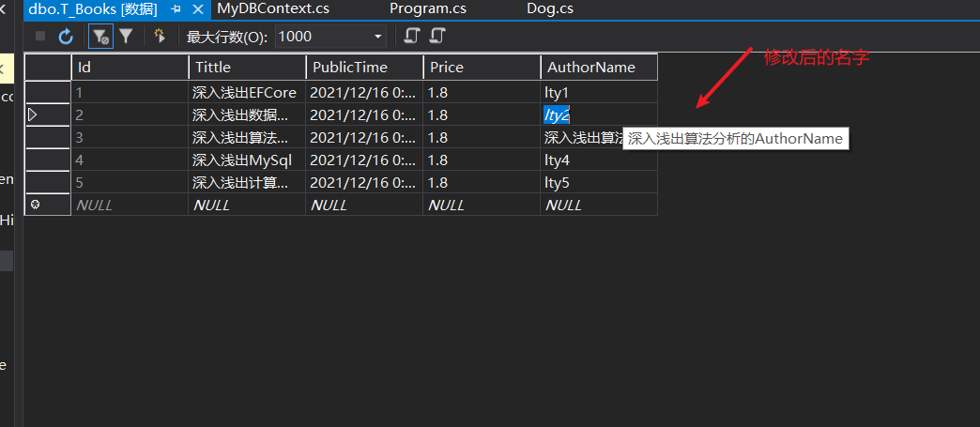Screen dimensions: 980x427
Task: Select the row header of row Id 1
Action: point(48,93)
